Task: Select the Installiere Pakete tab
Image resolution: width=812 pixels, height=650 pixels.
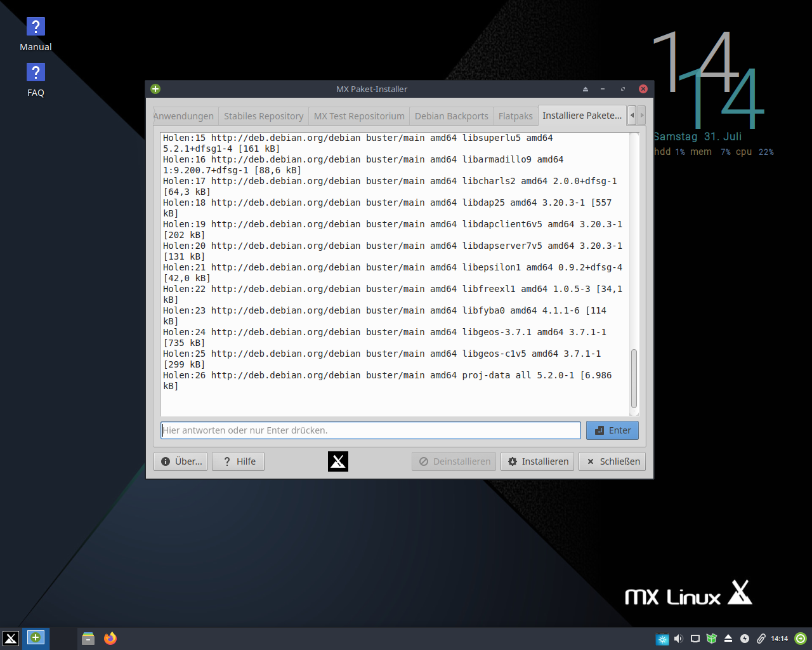Action: pos(582,116)
